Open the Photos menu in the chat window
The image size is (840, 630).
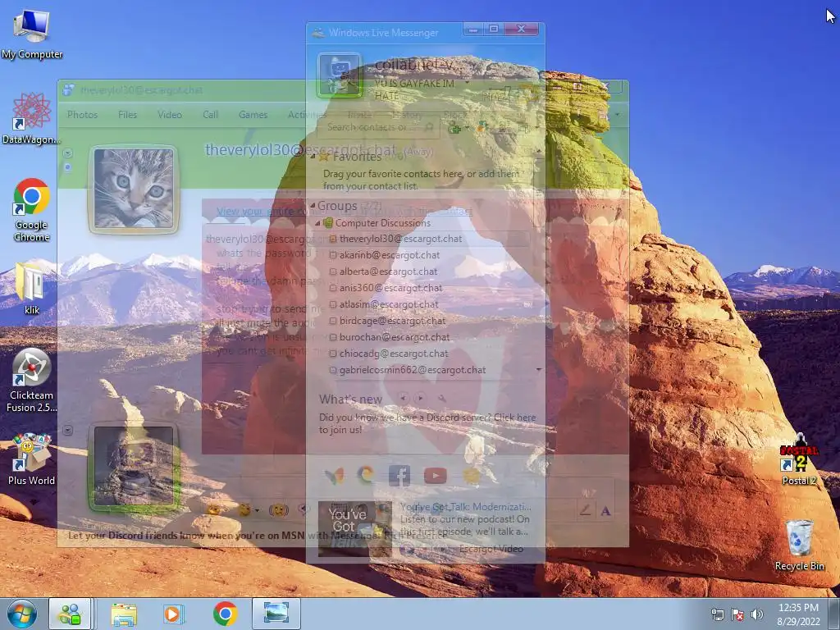82,114
